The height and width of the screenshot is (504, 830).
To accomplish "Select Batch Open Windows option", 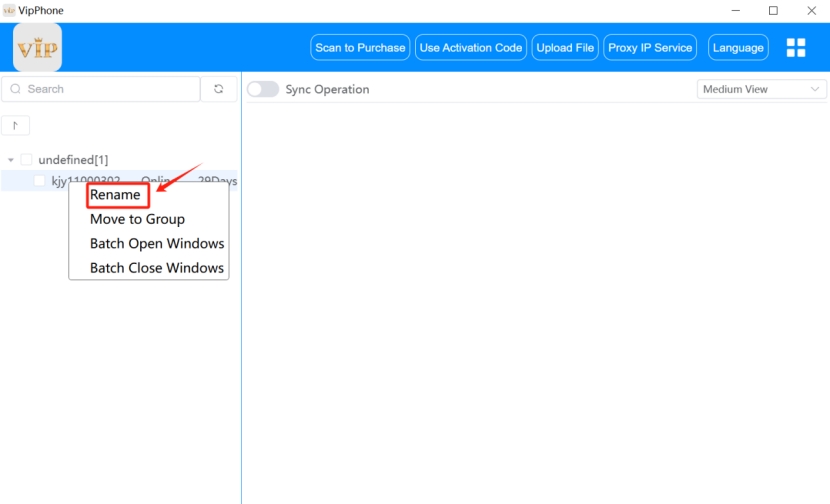I will pos(157,244).
